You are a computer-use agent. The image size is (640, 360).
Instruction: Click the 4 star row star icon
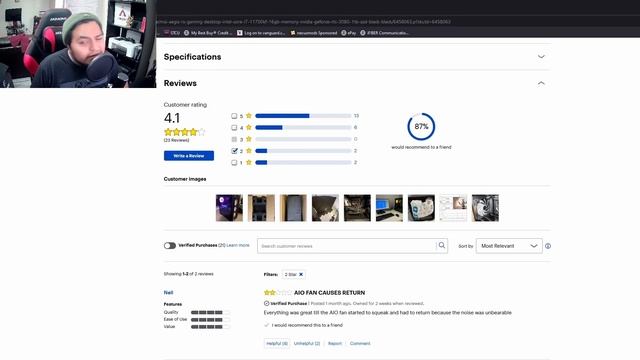click(x=249, y=127)
